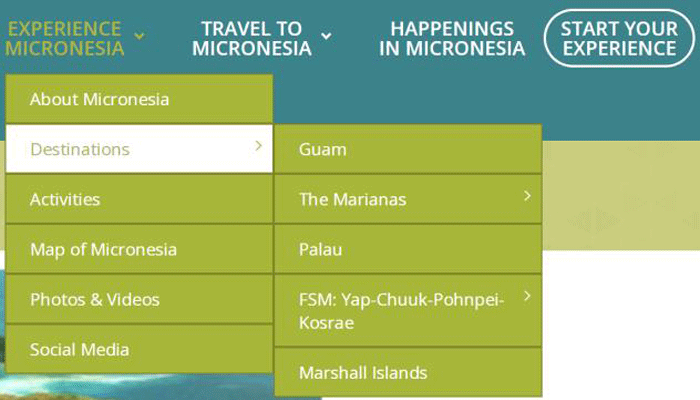This screenshot has height=400, width=700.
Task: Choose Palau from the submenu
Action: click(408, 249)
